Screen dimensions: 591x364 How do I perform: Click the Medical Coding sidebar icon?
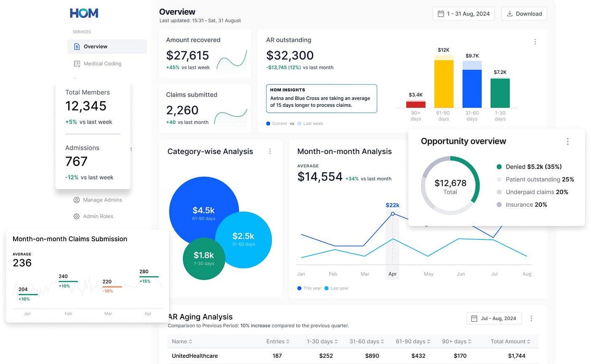click(77, 64)
